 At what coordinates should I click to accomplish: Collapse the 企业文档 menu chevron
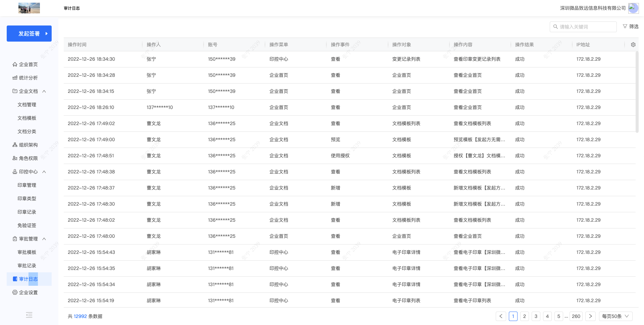(x=44, y=91)
